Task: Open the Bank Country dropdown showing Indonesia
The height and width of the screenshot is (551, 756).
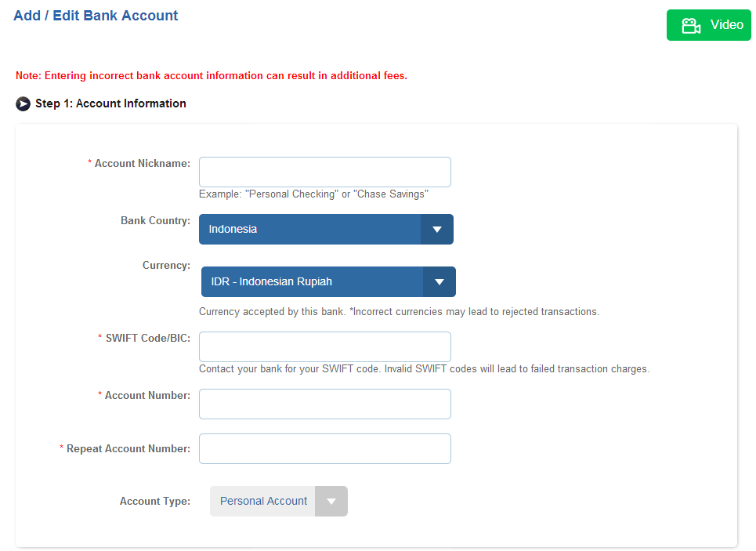Action: [x=310, y=230]
